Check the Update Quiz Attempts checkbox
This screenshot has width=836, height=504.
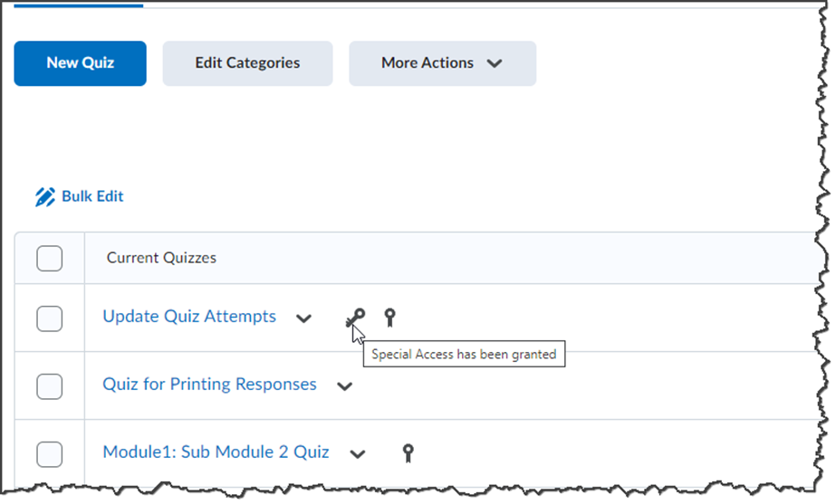click(x=50, y=319)
